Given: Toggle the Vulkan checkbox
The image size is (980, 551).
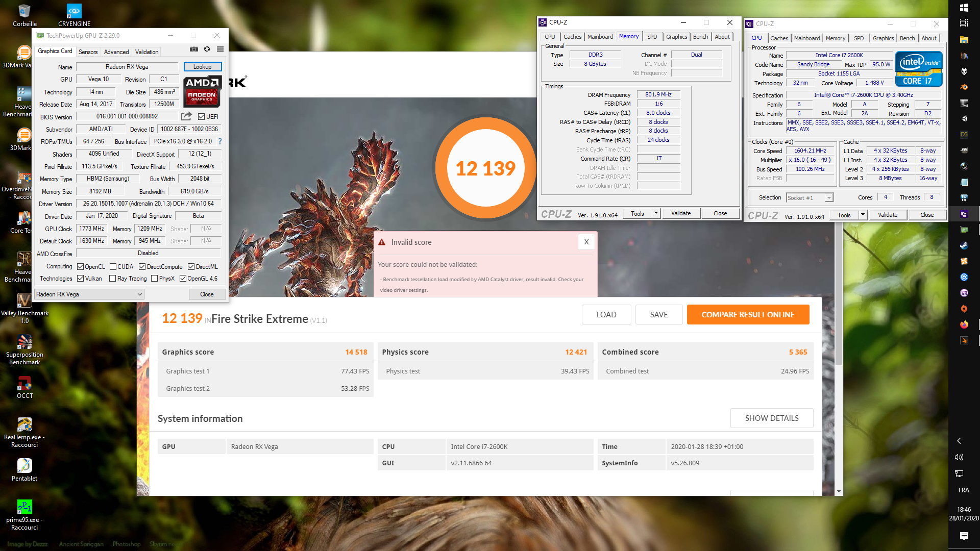Looking at the screenshot, I should tap(80, 279).
